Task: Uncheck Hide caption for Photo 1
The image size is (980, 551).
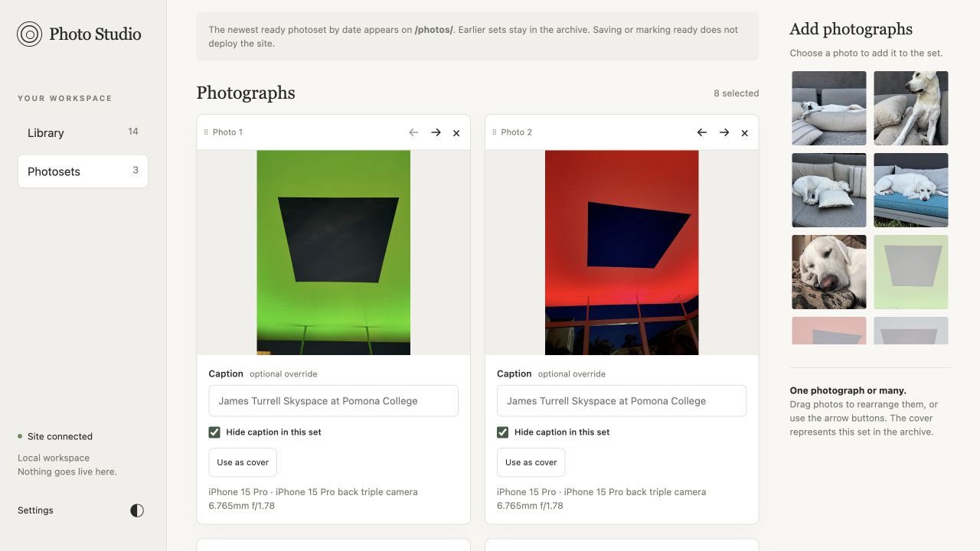Action: [x=214, y=432]
